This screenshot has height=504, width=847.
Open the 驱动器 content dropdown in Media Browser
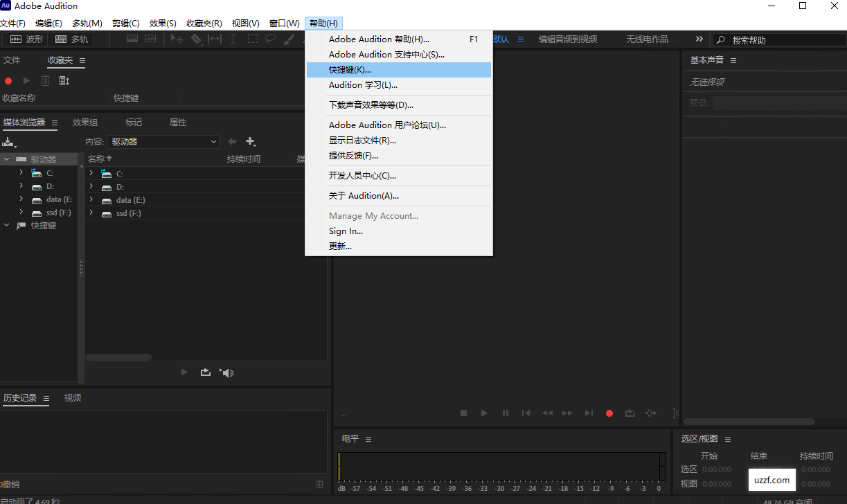click(x=163, y=141)
